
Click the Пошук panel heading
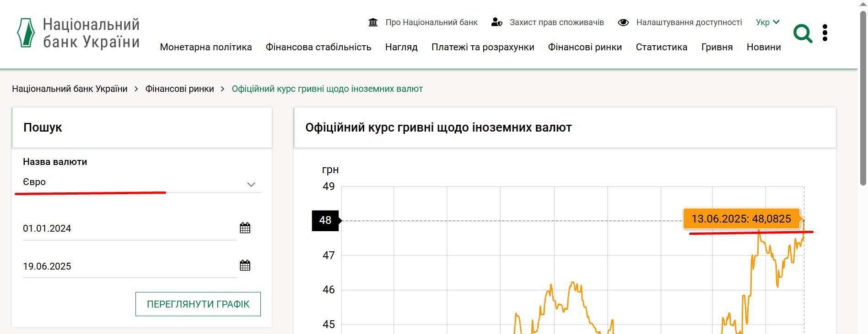tap(43, 127)
